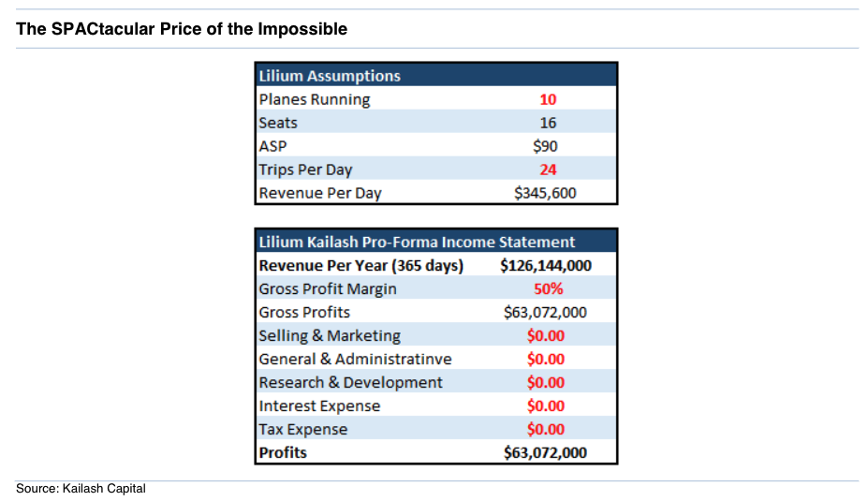Select the red Trips Per Day value 24

click(548, 169)
